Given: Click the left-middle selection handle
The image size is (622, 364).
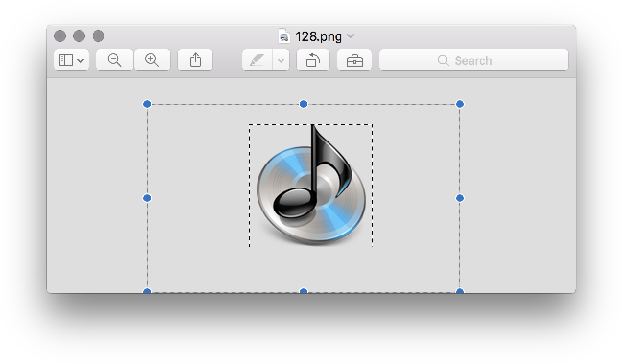Looking at the screenshot, I should (x=147, y=198).
